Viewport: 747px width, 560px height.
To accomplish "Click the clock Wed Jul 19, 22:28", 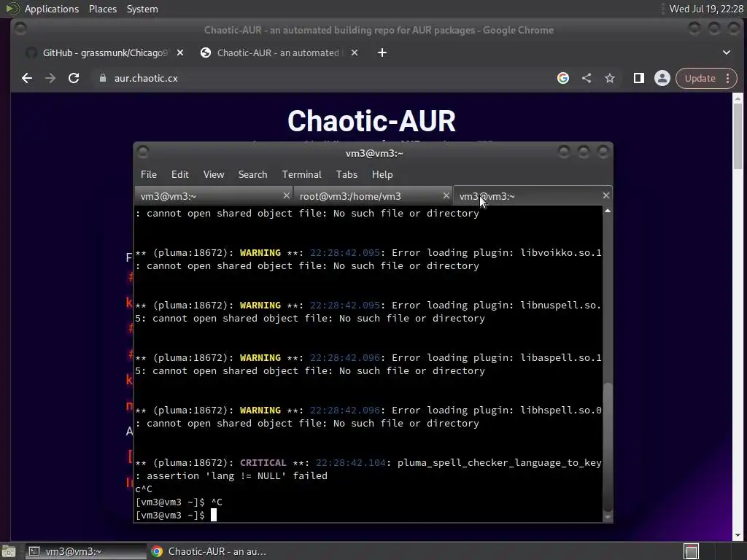I will 706,9.
